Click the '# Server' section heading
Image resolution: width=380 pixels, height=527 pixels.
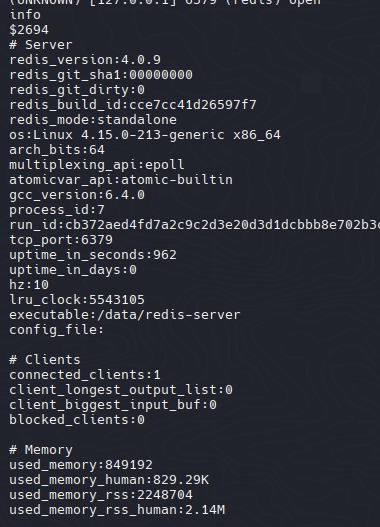point(41,45)
